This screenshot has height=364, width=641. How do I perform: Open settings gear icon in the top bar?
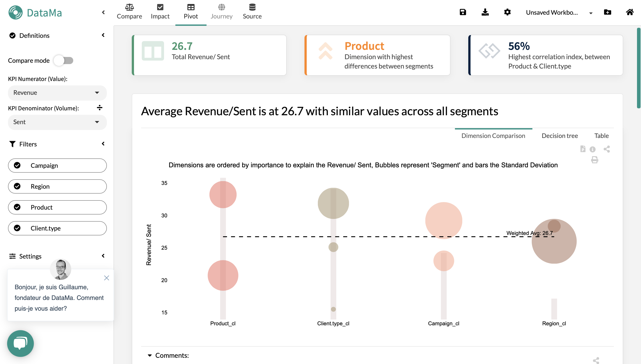point(507,12)
